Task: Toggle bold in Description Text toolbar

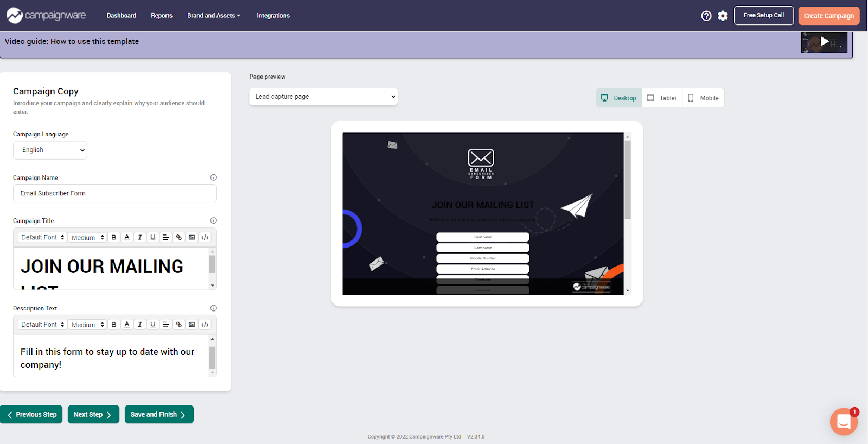Action: point(114,325)
